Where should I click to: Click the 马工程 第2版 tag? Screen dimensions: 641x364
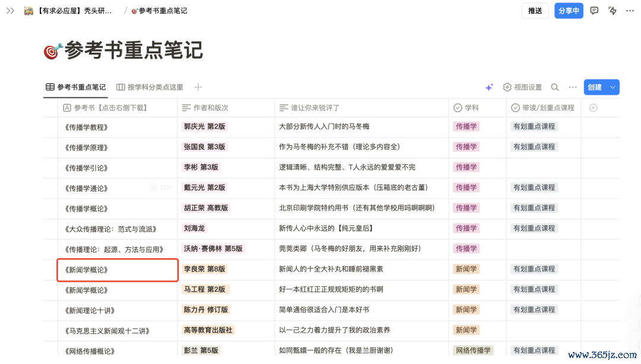[x=204, y=290]
